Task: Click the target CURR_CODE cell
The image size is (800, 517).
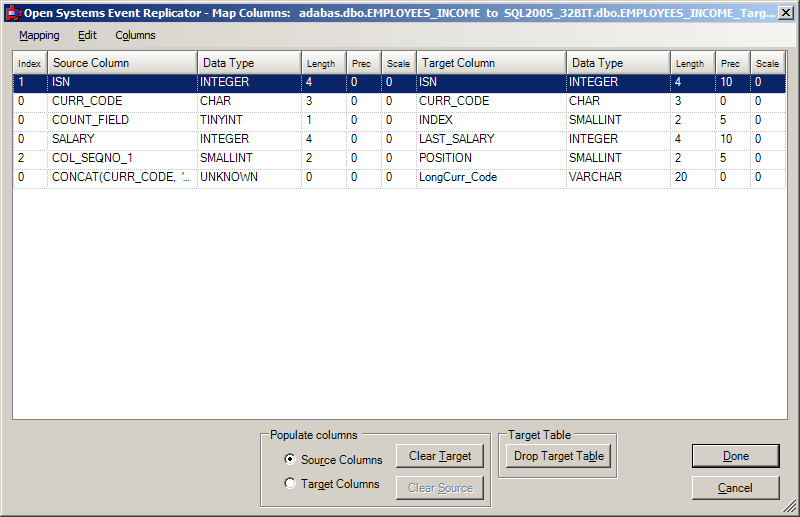Action: tap(491, 101)
